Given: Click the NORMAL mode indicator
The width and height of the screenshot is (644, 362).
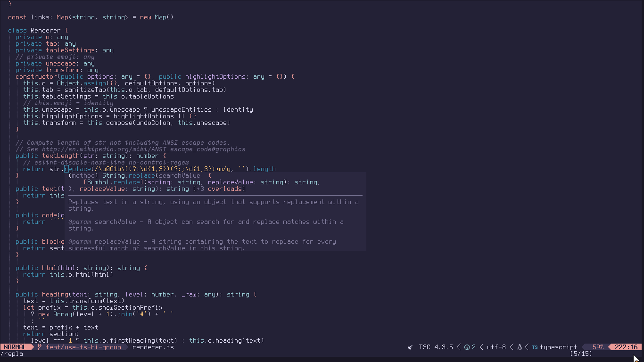Looking at the screenshot, I should (x=14, y=347).
